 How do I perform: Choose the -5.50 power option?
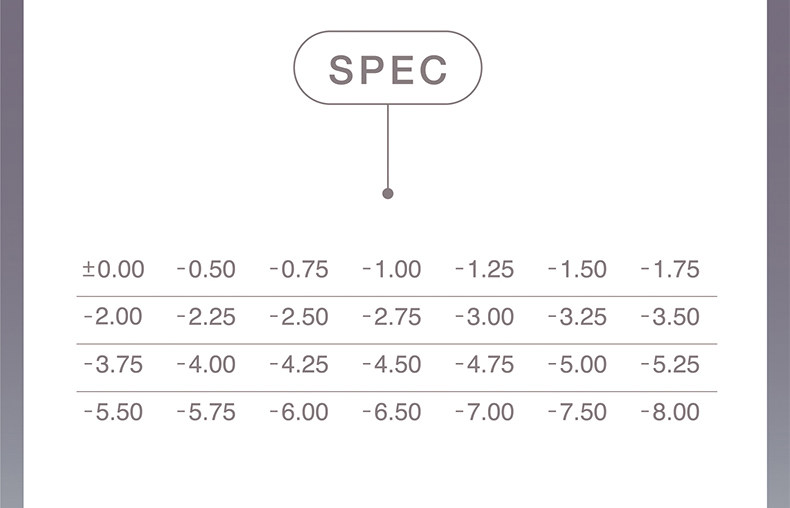pyautogui.click(x=113, y=412)
